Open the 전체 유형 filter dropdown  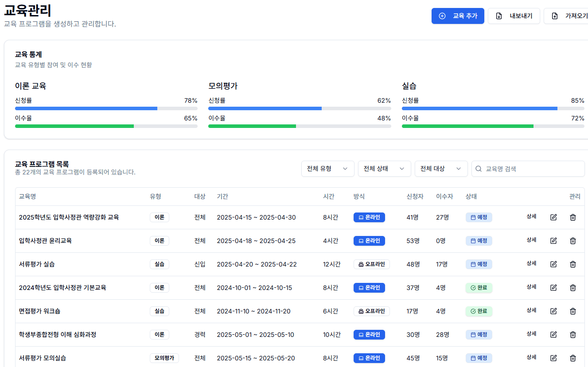pyautogui.click(x=328, y=169)
